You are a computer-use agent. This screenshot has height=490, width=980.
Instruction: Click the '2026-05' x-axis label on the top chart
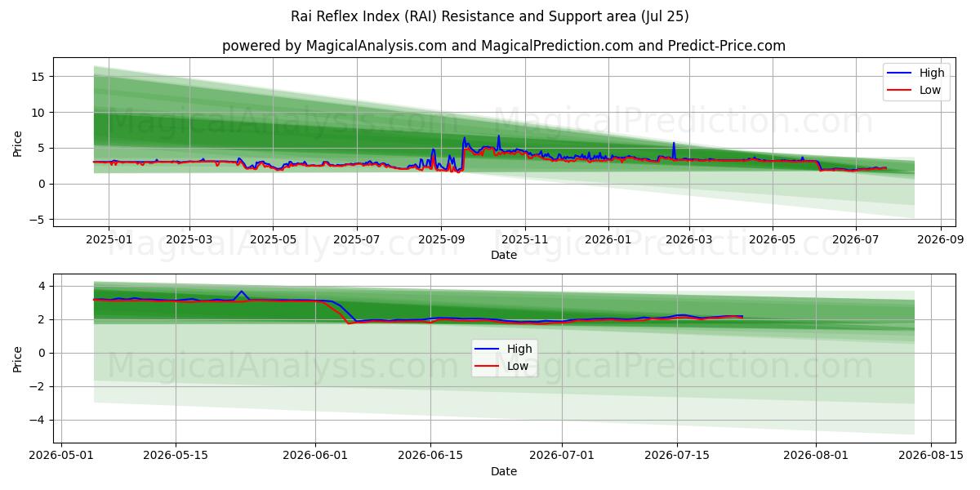point(772,239)
